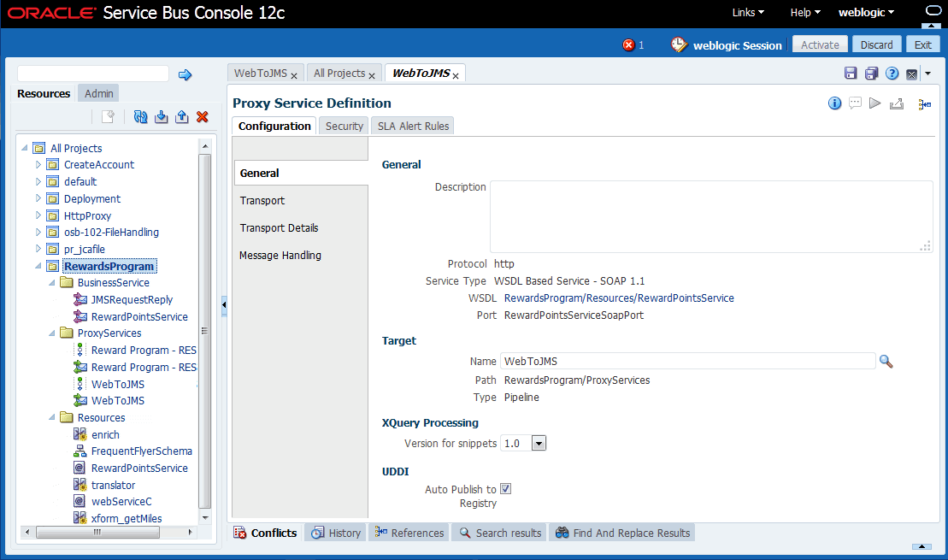Close the All Projects editor tab

coord(372,75)
